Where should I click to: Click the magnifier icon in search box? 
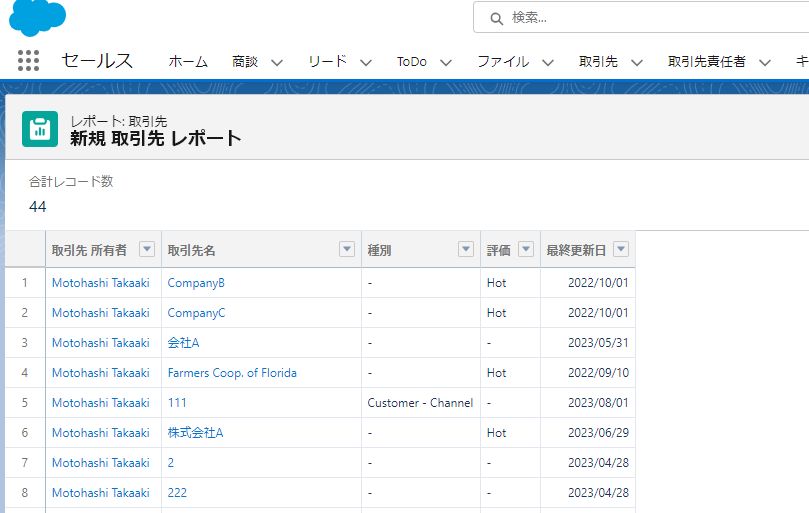click(496, 19)
